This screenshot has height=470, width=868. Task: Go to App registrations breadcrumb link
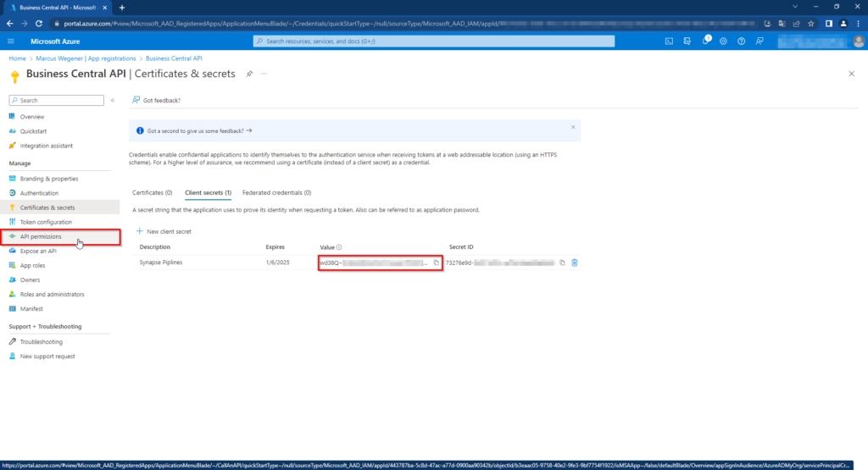pyautogui.click(x=114, y=58)
